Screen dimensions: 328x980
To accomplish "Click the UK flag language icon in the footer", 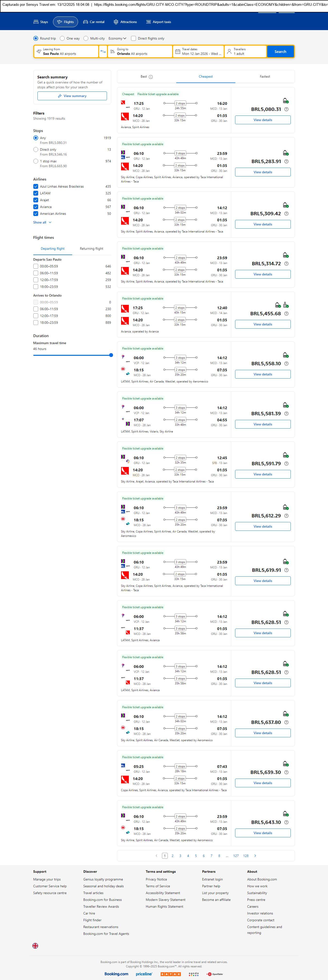I will click(35, 945).
